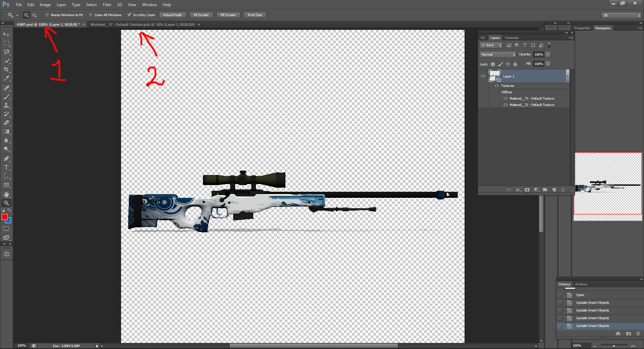
Task: Open the 3D workspace switcher dropdown
Action: [x=622, y=15]
